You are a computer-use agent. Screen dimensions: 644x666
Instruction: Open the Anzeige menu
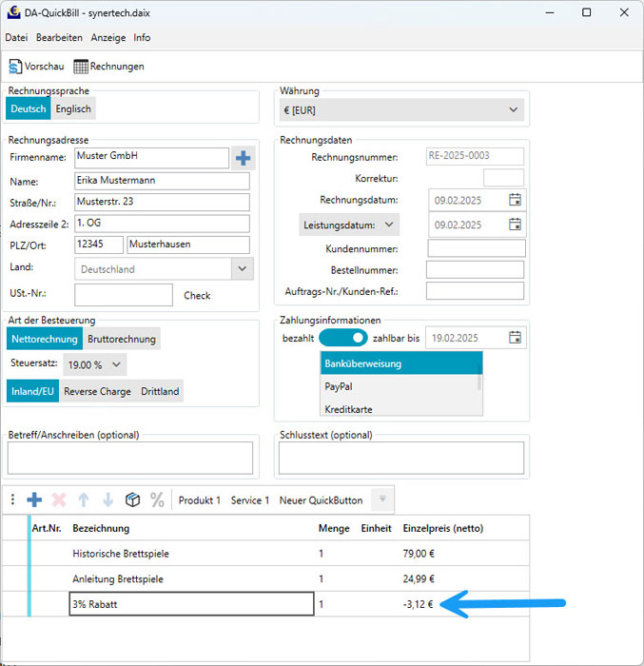tap(108, 38)
